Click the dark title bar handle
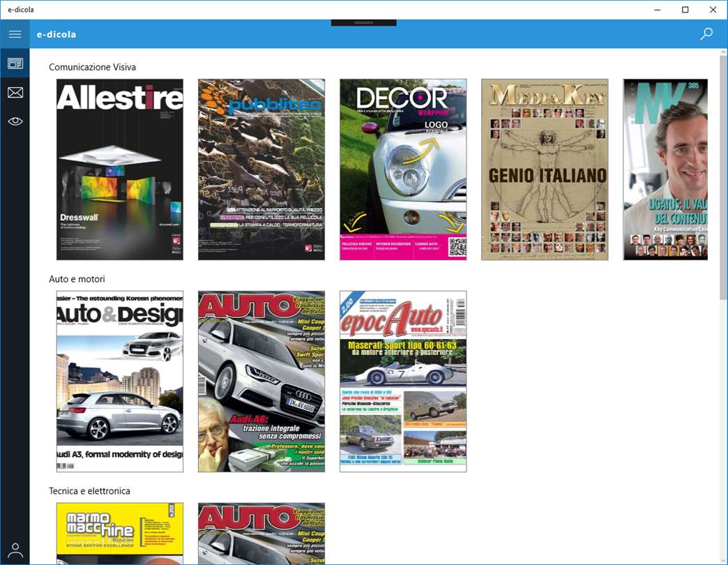Viewport: 728px width, 565px height. 363,23
